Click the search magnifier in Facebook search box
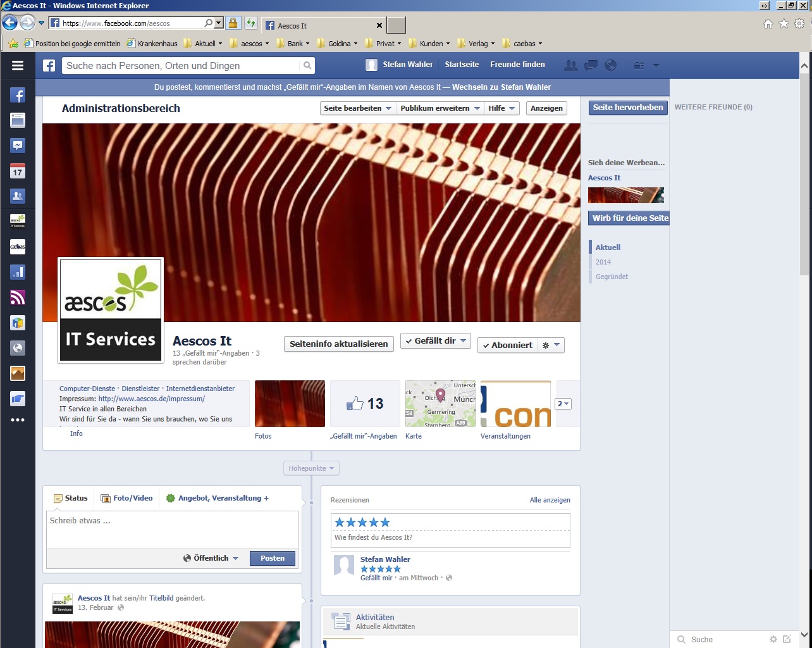This screenshot has width=812, height=648. click(x=307, y=65)
